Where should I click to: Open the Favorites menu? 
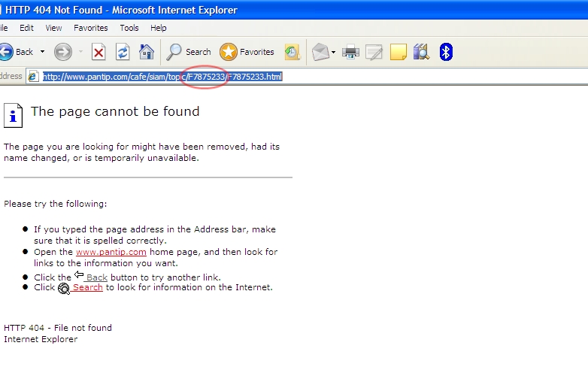click(x=91, y=28)
